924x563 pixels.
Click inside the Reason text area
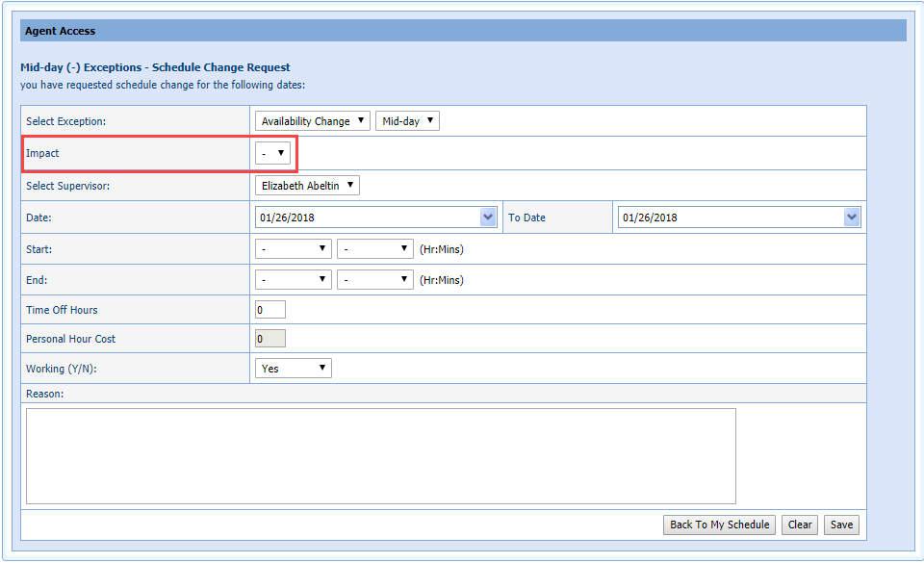click(380, 455)
